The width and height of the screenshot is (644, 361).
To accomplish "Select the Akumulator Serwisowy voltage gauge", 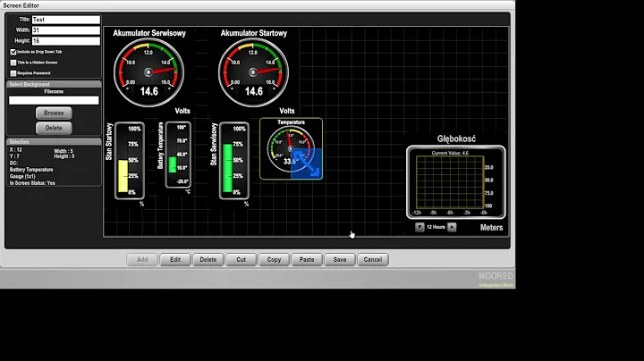I will click(148, 72).
